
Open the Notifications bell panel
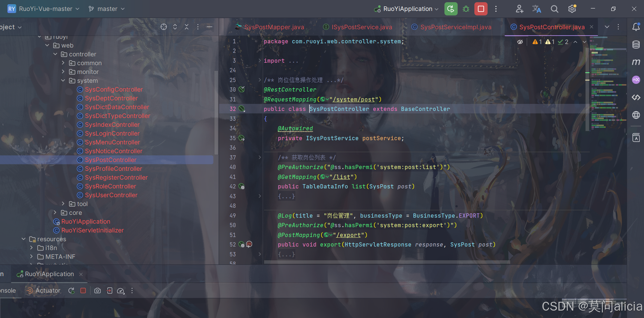point(636,27)
